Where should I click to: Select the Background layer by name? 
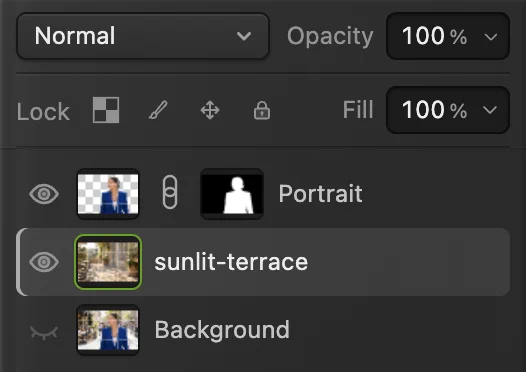(x=222, y=330)
